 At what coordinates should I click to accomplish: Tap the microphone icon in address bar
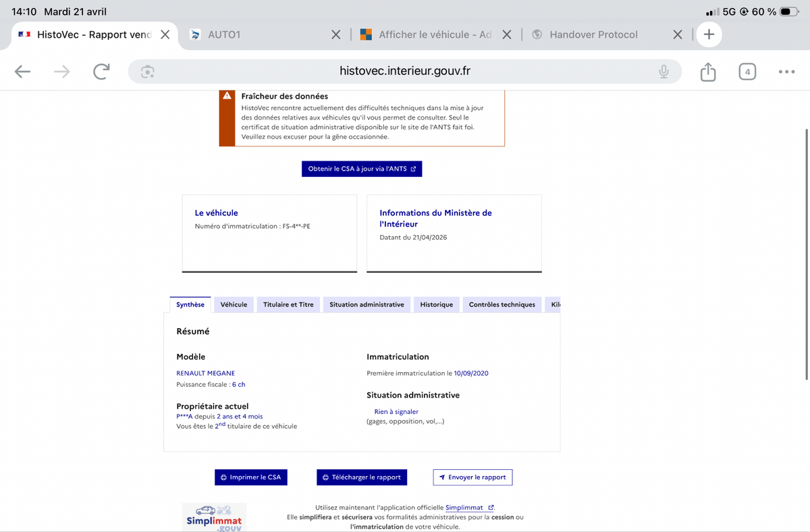coord(664,72)
